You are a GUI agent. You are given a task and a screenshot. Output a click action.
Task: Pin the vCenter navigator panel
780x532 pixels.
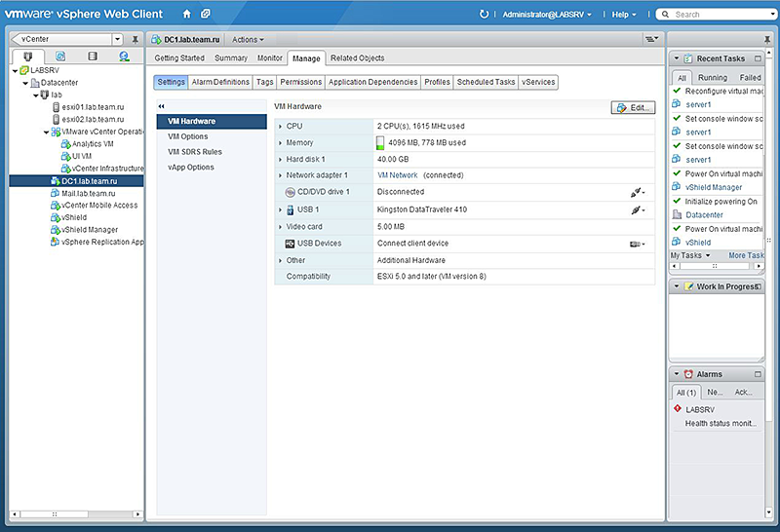tap(136, 40)
